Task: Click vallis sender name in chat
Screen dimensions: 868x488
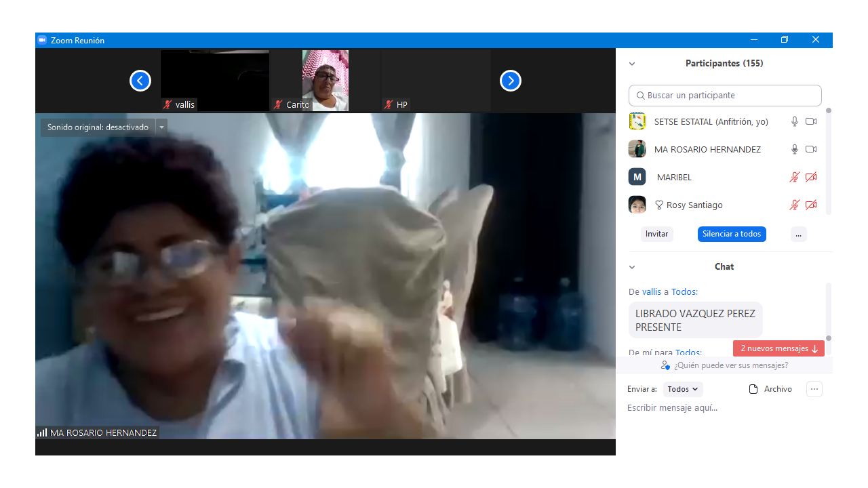Action: click(x=652, y=292)
